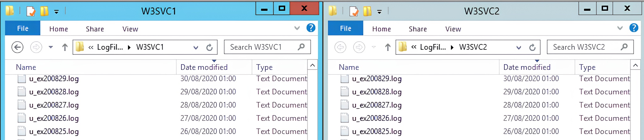Select u_ex200825.log in W3SVC1 window

tap(54, 132)
